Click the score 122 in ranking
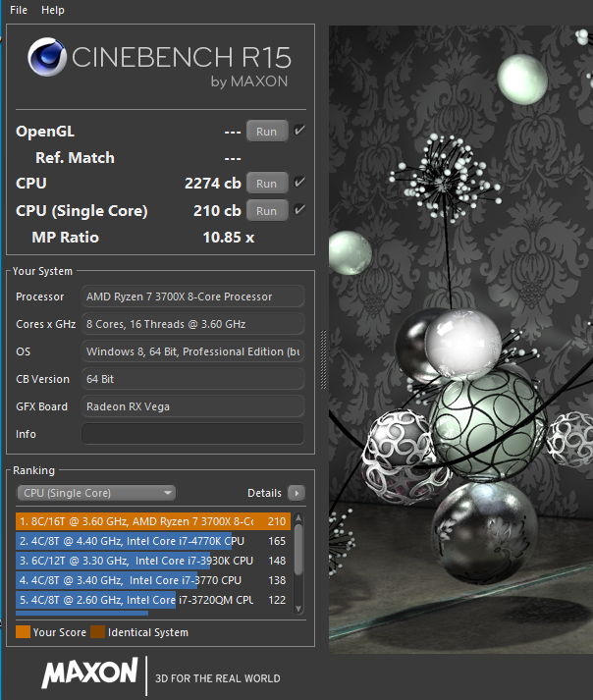The image size is (593, 700). (x=277, y=600)
